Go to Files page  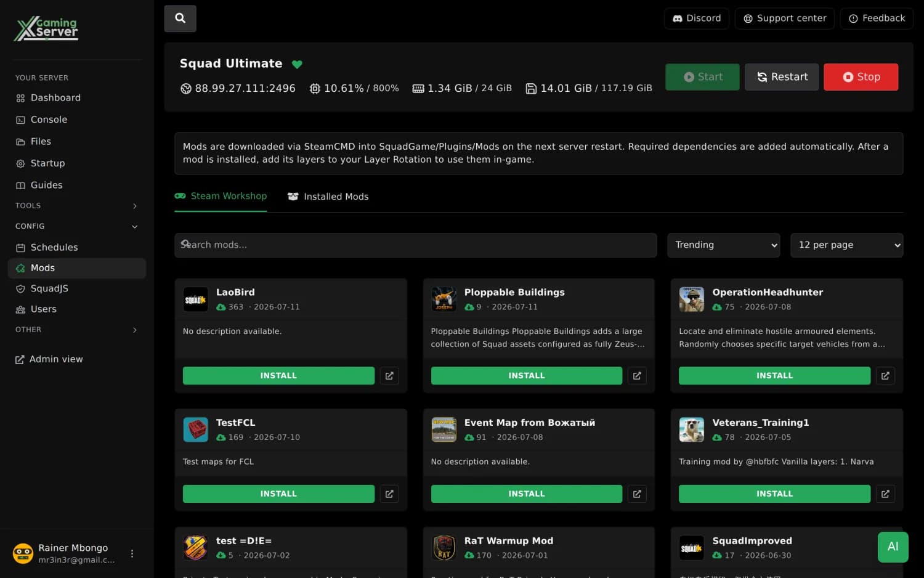click(77, 141)
